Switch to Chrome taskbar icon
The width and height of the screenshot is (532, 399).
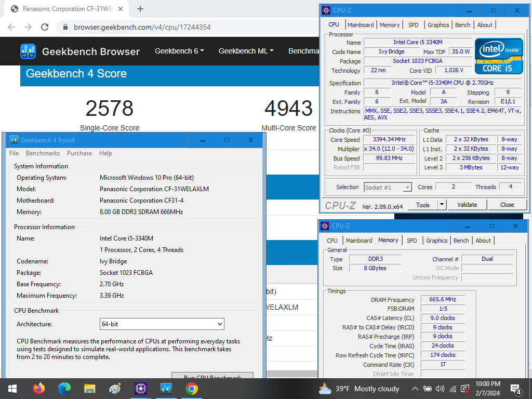point(191,389)
